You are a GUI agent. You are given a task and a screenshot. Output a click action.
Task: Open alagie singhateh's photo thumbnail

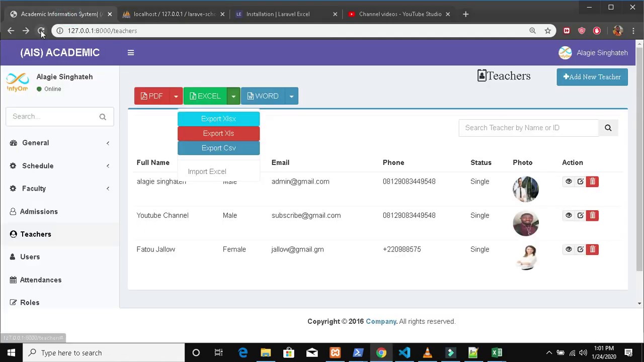pyautogui.click(x=526, y=189)
